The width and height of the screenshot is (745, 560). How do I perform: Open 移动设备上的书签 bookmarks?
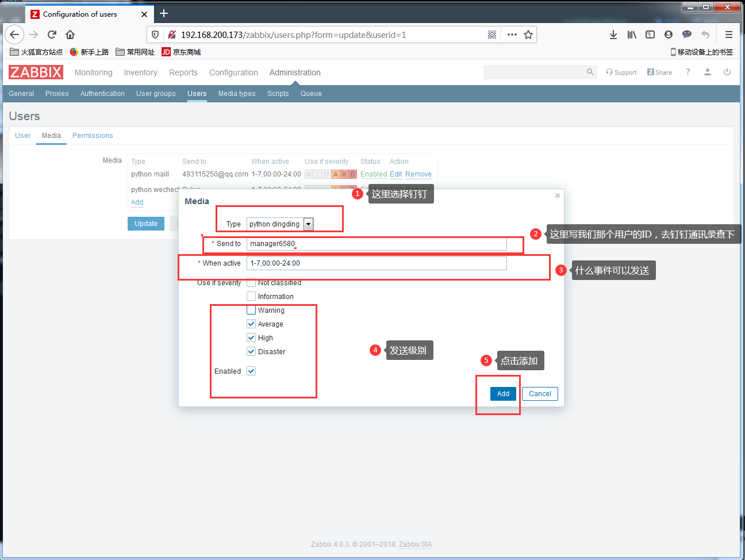pos(701,52)
